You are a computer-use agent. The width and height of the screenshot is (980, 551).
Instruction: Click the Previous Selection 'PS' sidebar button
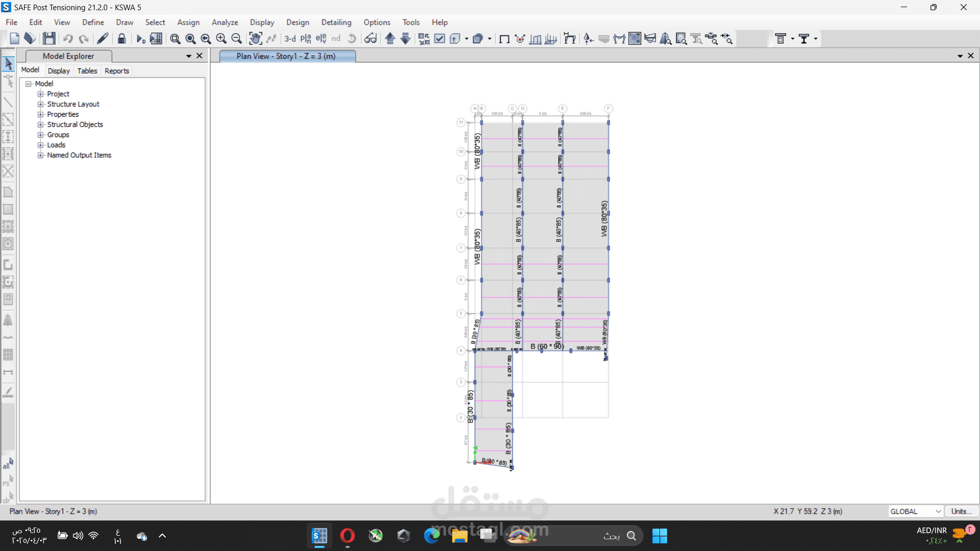[x=8, y=481]
